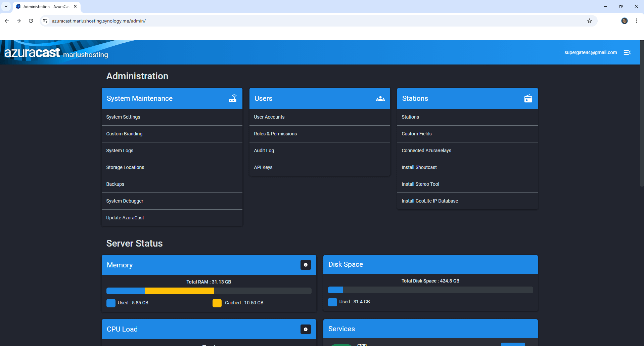The width and height of the screenshot is (644, 346).
Task: Click the Server Status heading
Action: [x=134, y=244]
